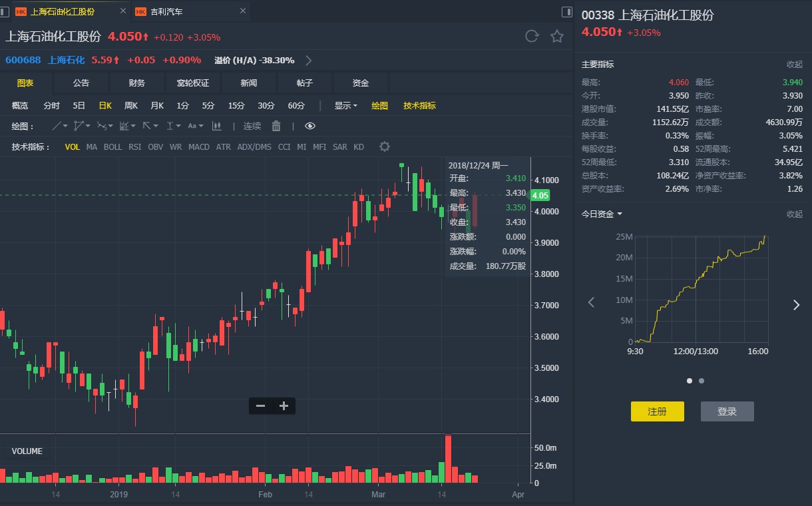Toggle the 技术指标 toolbar
Screen dimensions: 812x506
[x=419, y=106]
